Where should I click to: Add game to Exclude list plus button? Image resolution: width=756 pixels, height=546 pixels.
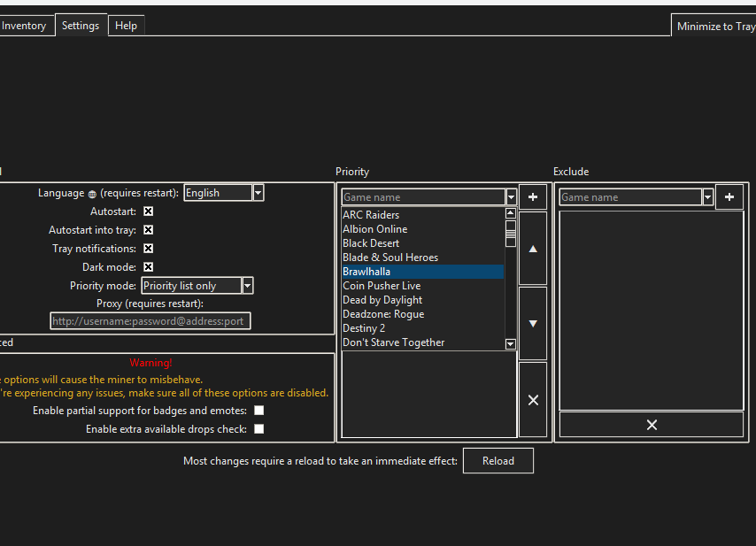[729, 197]
